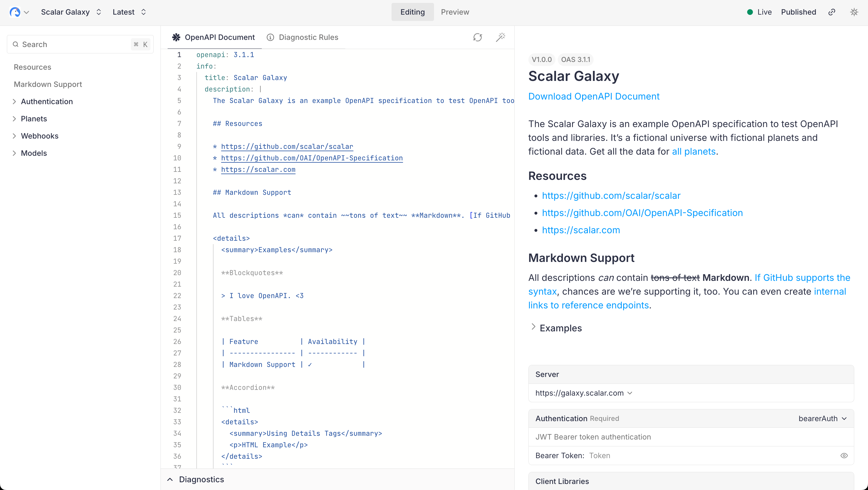Click the green Live status indicator
Viewport: 868px width, 490px height.
click(750, 12)
